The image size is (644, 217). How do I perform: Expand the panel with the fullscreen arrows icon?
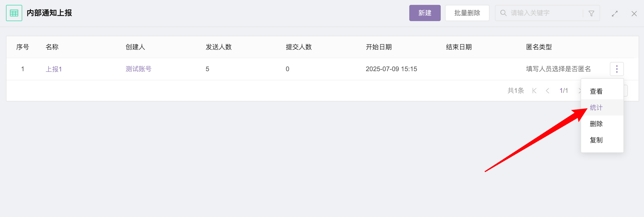coord(615,14)
